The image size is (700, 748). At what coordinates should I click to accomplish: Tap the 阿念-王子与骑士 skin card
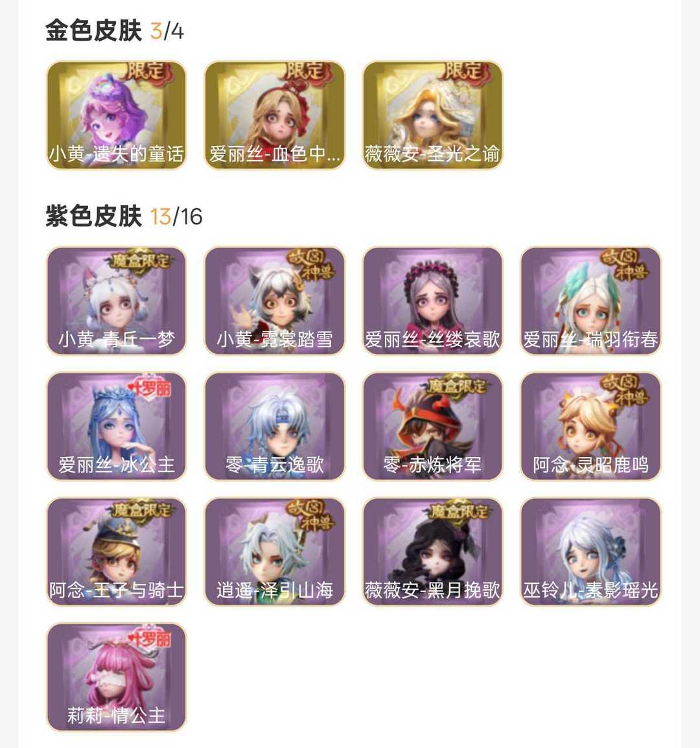[x=117, y=552]
